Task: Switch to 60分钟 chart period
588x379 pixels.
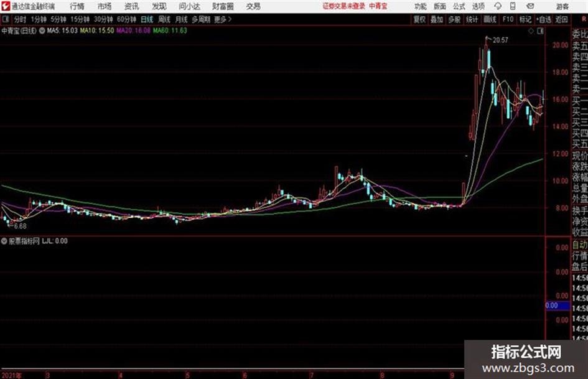Action: (x=126, y=19)
